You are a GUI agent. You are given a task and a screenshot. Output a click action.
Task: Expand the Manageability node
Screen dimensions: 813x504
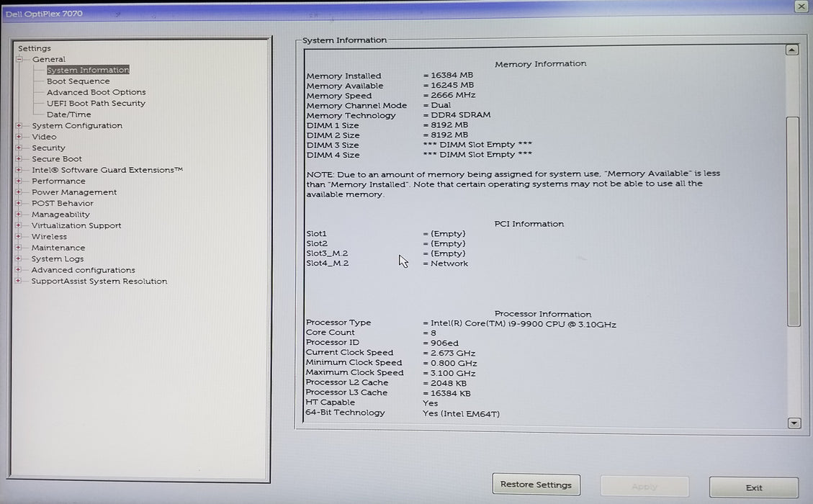click(19, 214)
